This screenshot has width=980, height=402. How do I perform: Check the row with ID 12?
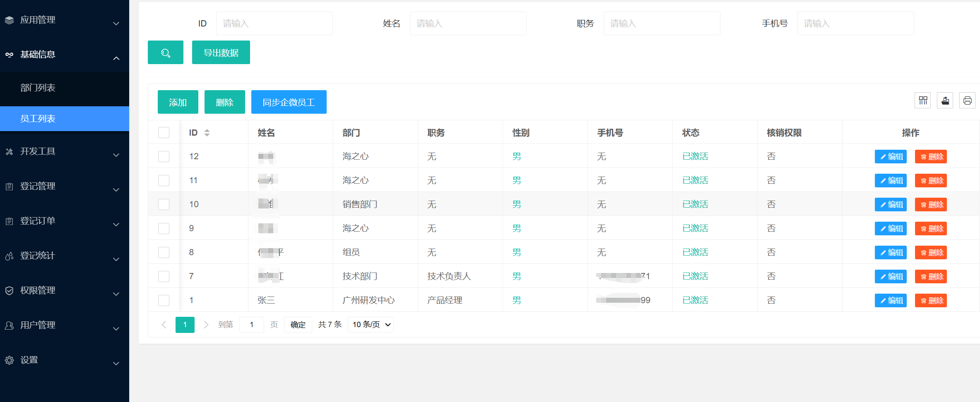tap(164, 156)
